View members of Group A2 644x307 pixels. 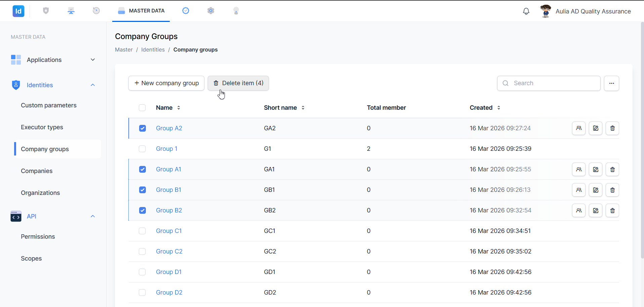579,128
